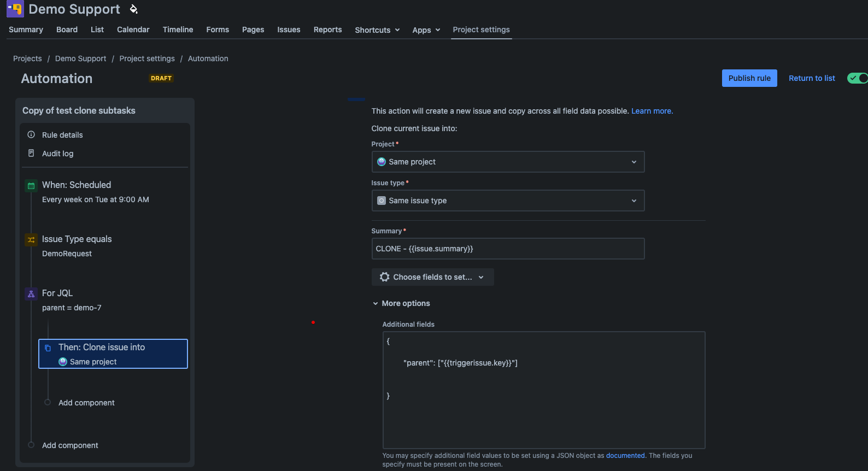Click the Return to list link

click(812, 78)
